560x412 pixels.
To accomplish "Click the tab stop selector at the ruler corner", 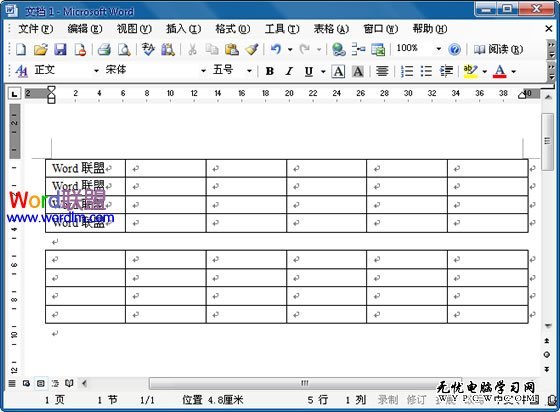I will coord(14,94).
